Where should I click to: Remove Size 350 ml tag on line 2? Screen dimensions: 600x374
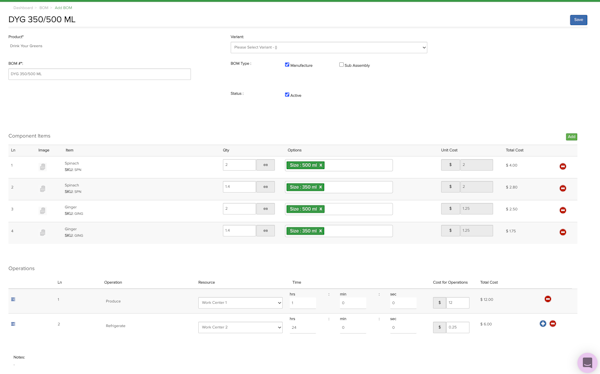coord(321,187)
